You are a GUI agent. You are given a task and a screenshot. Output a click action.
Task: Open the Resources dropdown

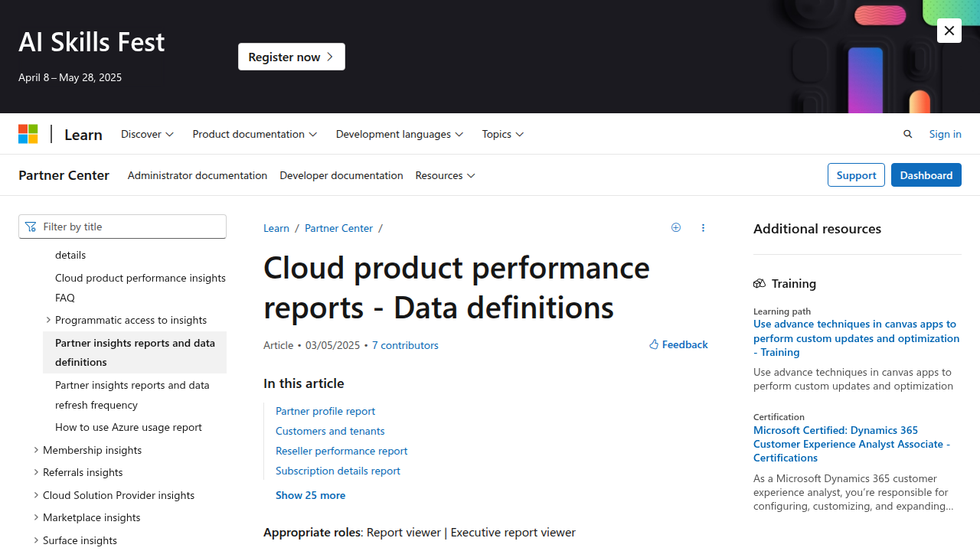click(x=446, y=175)
